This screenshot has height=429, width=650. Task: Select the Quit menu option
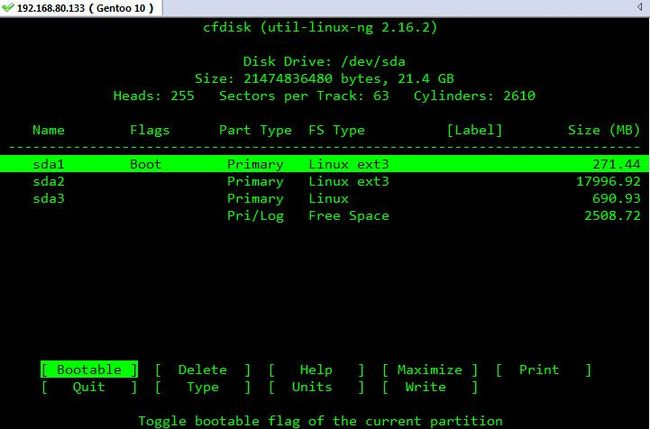[x=89, y=387]
